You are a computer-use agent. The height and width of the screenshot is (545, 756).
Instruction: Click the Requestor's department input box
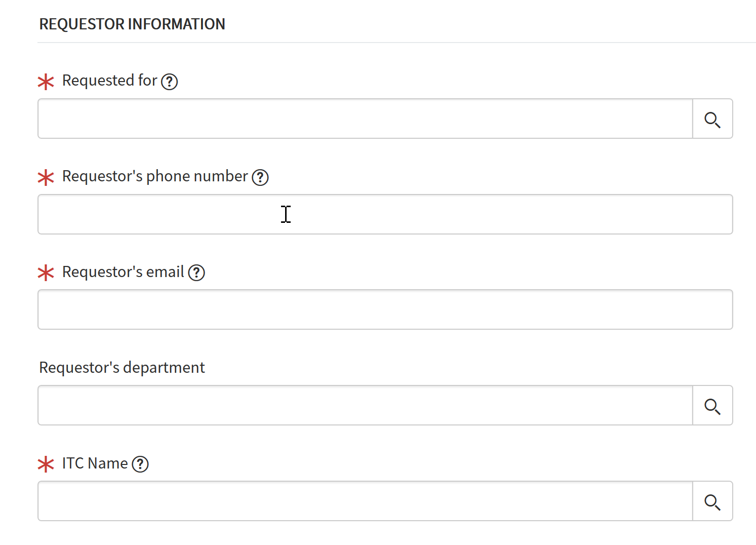point(354,405)
